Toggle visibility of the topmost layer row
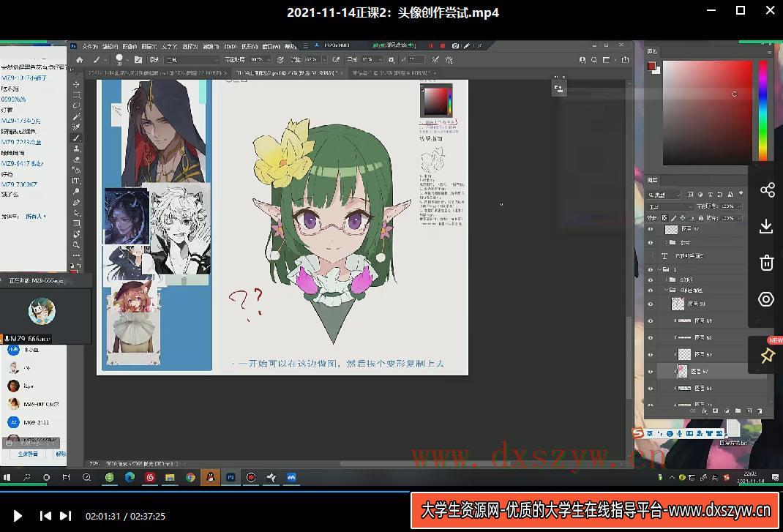The image size is (783, 532). click(651, 229)
